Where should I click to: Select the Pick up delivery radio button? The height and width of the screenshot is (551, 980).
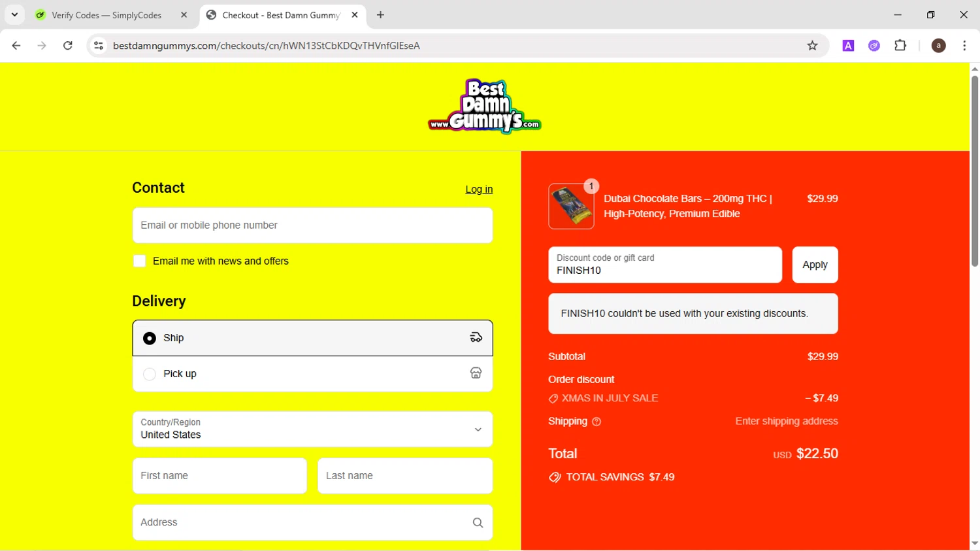tap(150, 374)
